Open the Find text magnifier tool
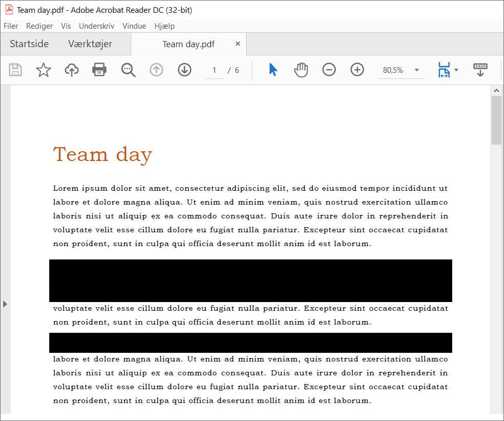The height and width of the screenshot is (421, 504). [x=128, y=70]
